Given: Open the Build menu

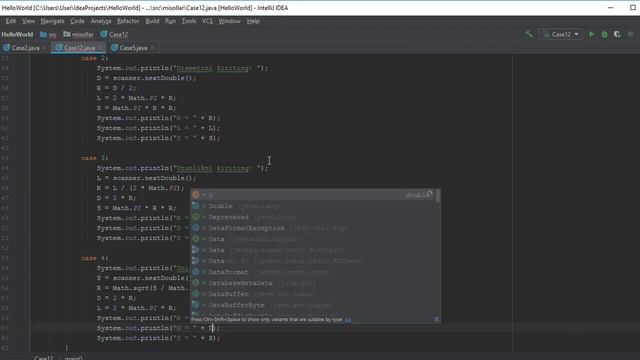Looking at the screenshot, I should click(x=152, y=21).
